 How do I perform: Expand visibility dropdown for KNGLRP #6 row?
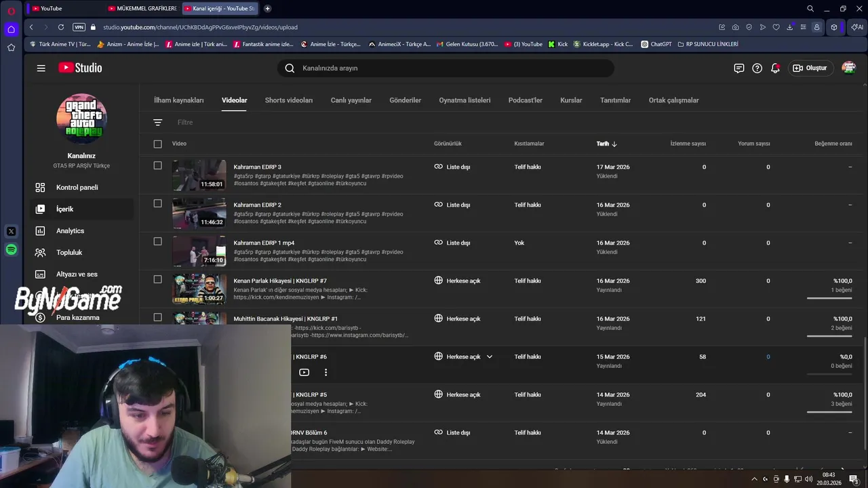pos(490,357)
